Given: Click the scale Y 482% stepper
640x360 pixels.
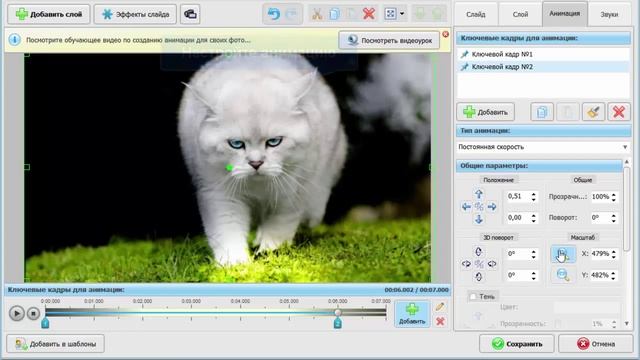Looking at the screenshot, I should click(613, 275).
